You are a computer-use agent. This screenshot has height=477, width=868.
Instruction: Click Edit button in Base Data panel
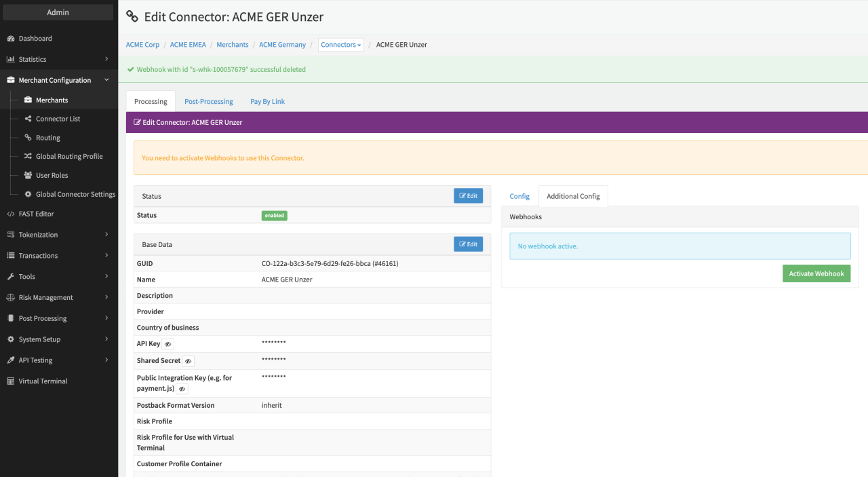[468, 244]
